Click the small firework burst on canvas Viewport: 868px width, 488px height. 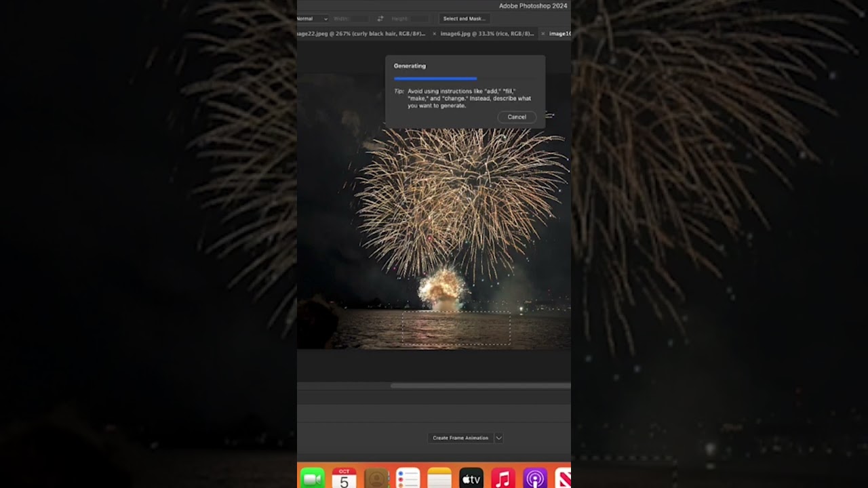pos(442,289)
